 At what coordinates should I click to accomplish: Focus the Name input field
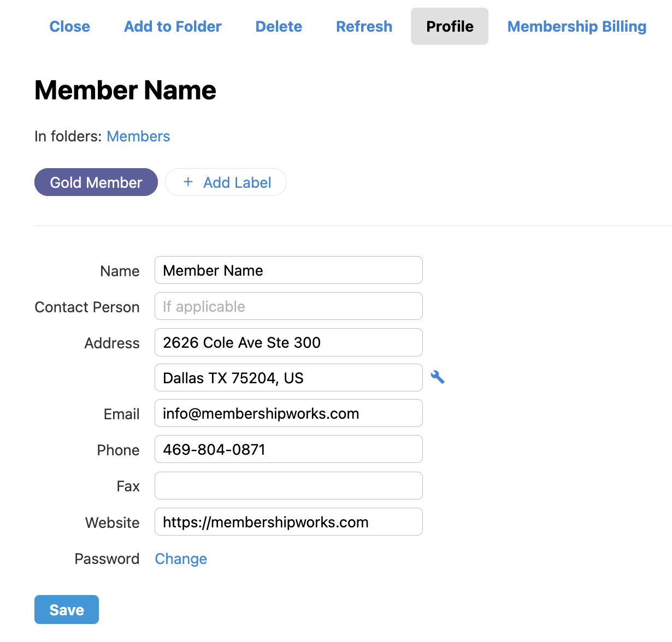click(288, 270)
